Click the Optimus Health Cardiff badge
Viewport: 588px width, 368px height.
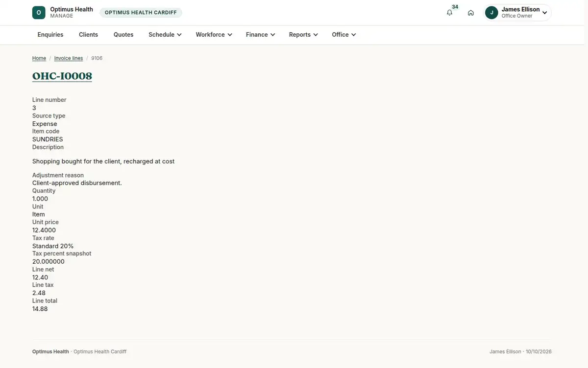point(141,13)
